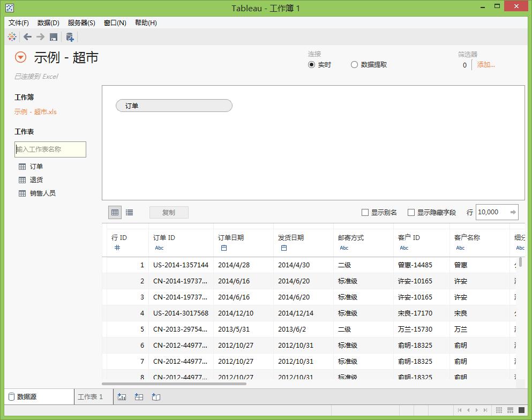532x420 pixels.
Task: Show sheet tabs view
Action: (x=521, y=410)
